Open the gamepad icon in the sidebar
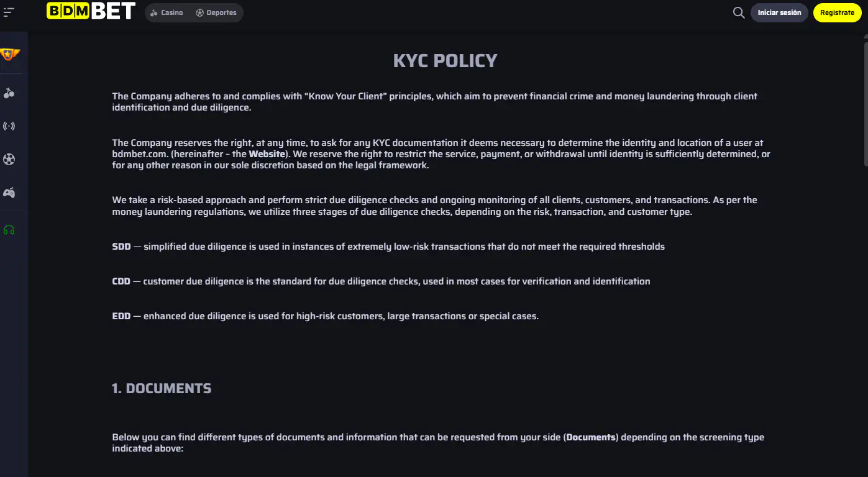Image resolution: width=868 pixels, height=477 pixels. tap(9, 193)
